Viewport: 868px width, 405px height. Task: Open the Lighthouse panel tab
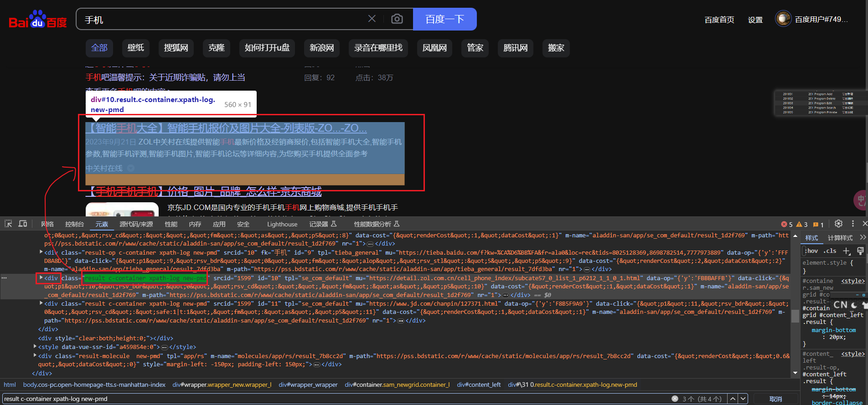click(x=282, y=224)
